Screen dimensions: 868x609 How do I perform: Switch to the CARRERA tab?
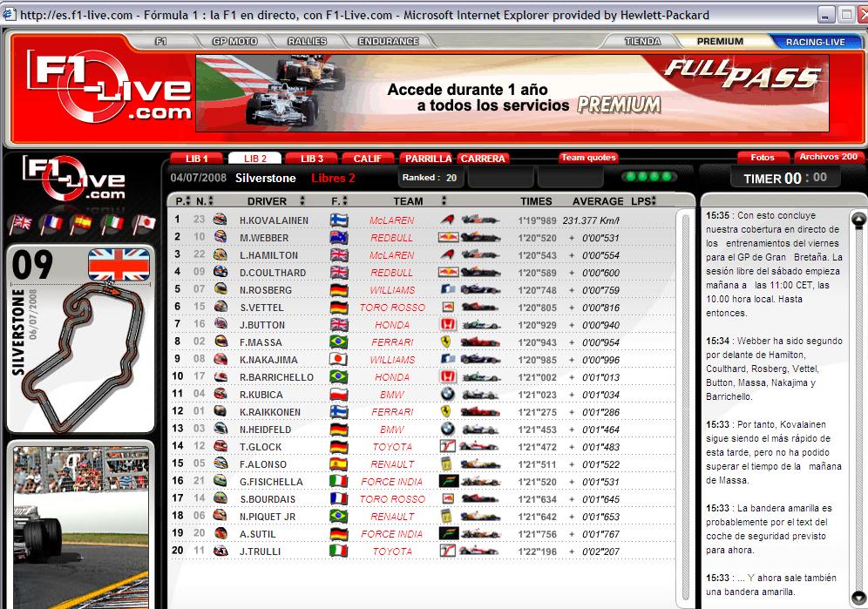click(x=482, y=159)
